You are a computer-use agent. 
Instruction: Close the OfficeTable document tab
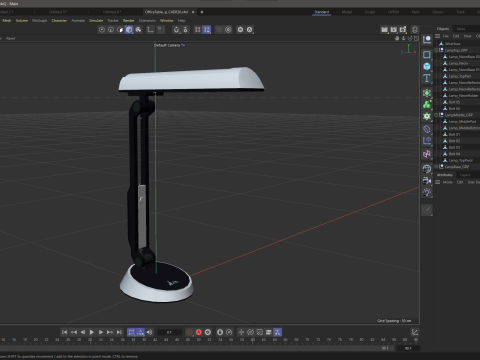click(193, 12)
